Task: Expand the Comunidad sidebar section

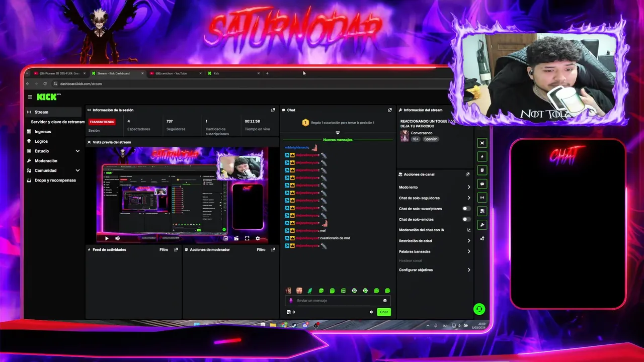Action: coord(77,170)
